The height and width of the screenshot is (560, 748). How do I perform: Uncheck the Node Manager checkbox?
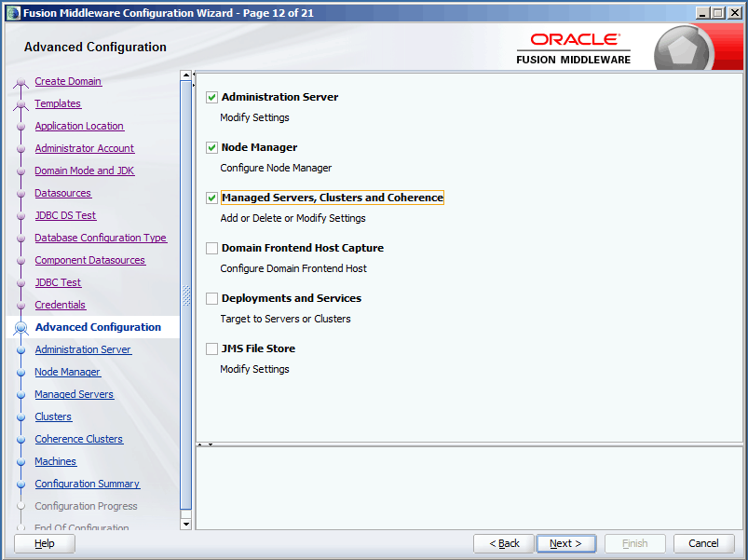click(211, 147)
